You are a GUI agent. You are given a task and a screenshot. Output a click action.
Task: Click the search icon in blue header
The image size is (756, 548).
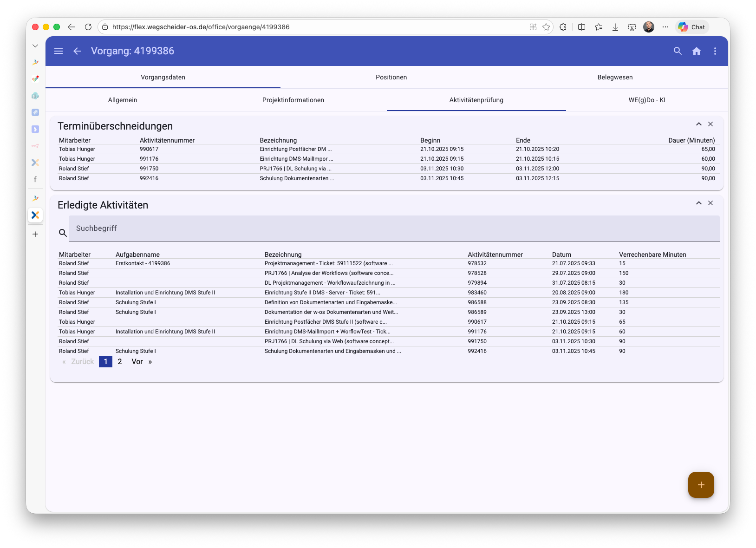point(678,51)
